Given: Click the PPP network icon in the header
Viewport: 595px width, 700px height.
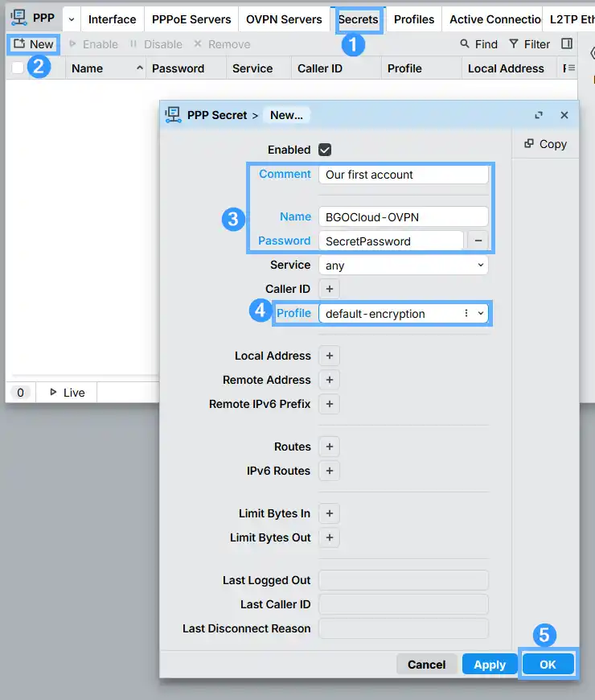Looking at the screenshot, I should point(18,19).
